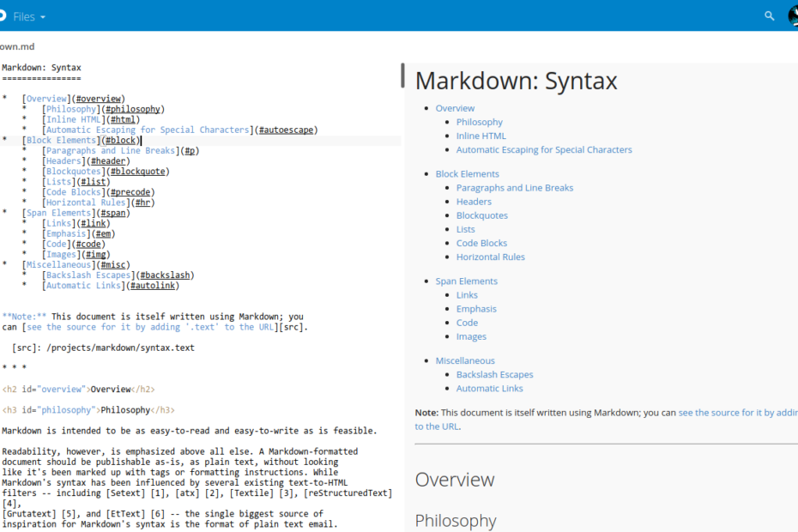Open the Images preview link
The width and height of the screenshot is (798, 532).
[x=471, y=336]
